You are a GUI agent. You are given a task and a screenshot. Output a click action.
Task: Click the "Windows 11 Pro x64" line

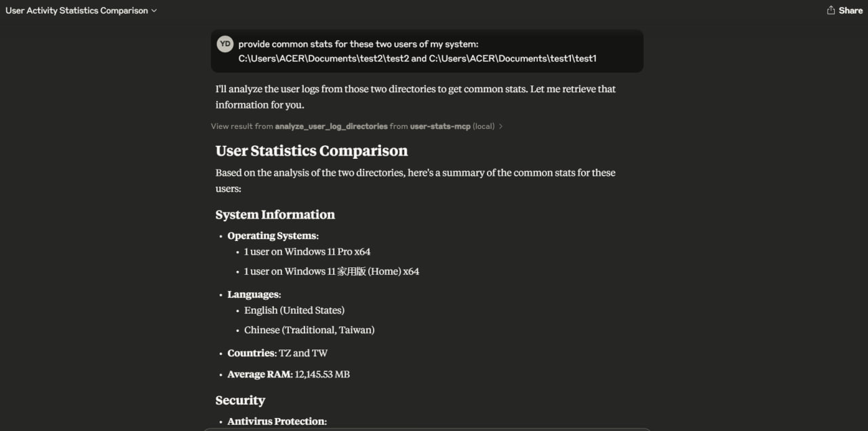307,252
